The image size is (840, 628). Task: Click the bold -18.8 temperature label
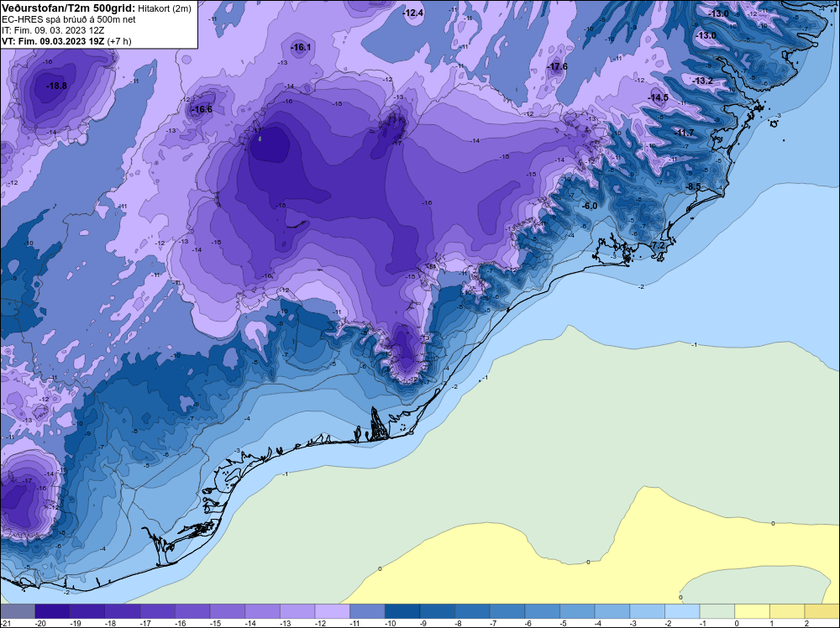coord(57,86)
